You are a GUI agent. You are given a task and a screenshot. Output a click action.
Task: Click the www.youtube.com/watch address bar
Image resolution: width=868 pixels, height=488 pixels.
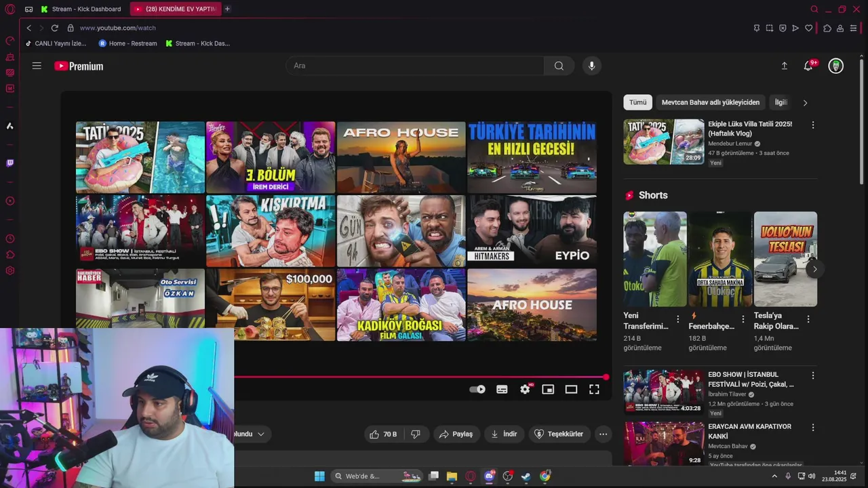[x=117, y=28]
